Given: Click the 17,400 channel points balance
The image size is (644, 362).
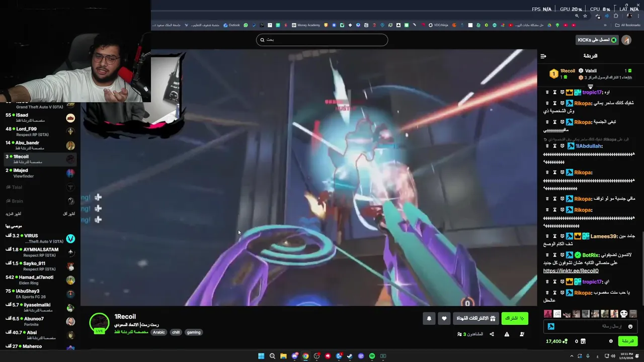Looking at the screenshot, I should (556, 341).
